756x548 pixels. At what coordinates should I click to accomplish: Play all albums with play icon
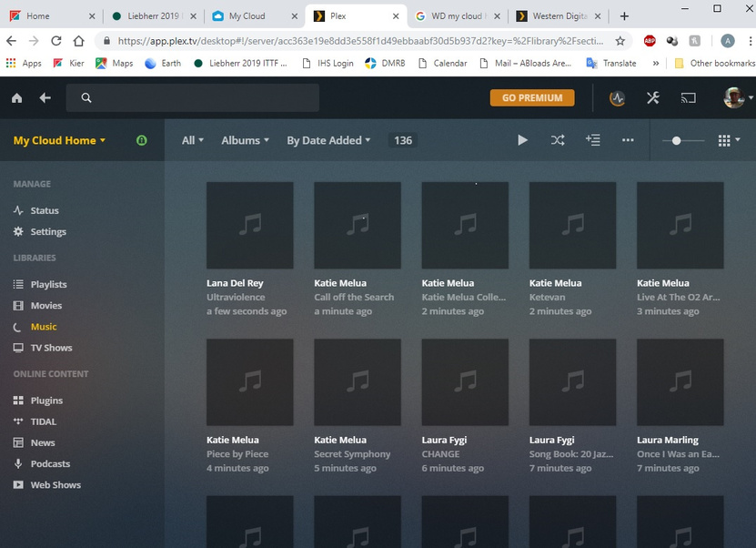click(x=522, y=140)
